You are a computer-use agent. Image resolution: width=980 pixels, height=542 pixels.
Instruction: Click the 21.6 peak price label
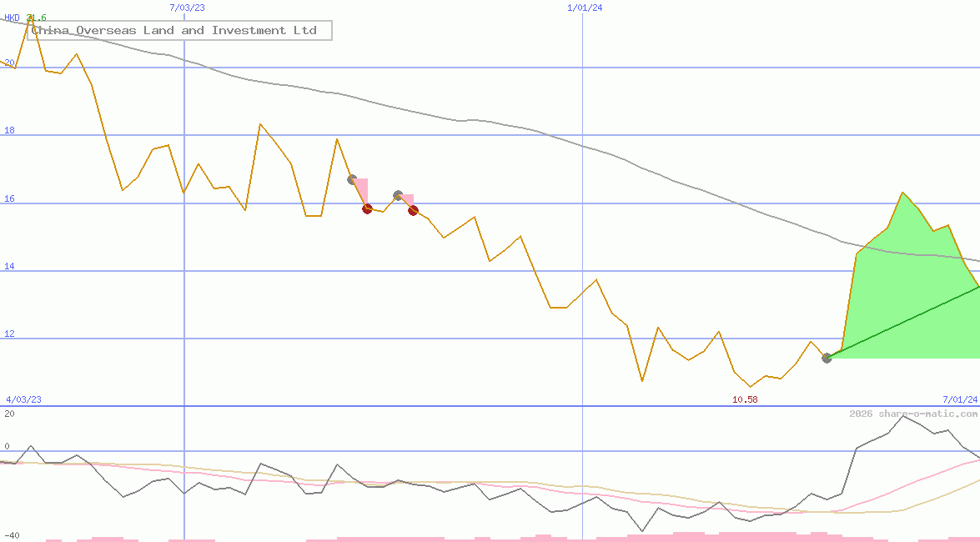(x=36, y=18)
